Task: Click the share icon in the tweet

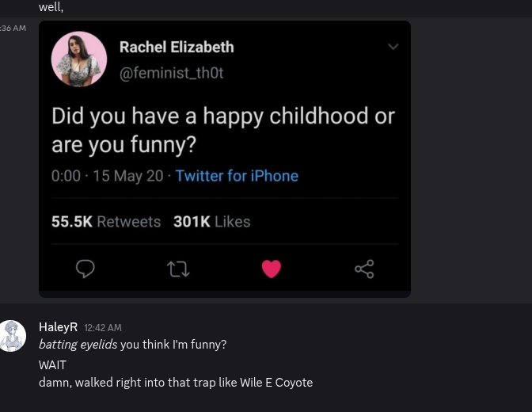Action: [364, 269]
